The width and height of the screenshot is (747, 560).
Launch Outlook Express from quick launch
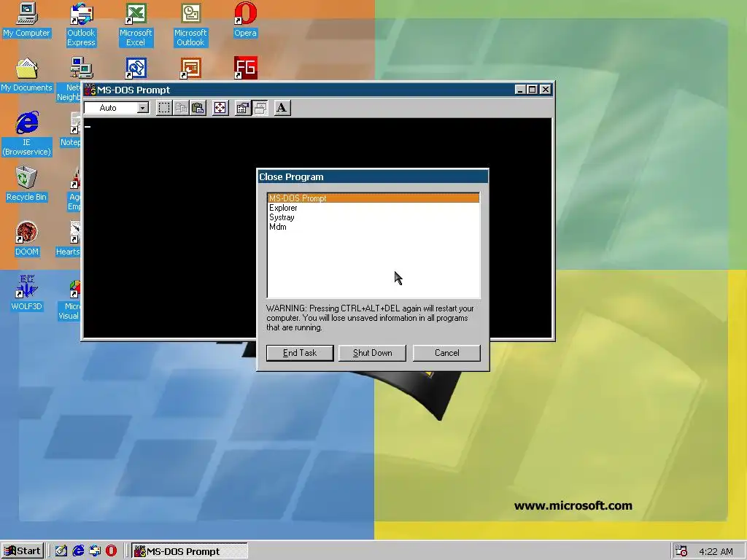[x=94, y=551]
